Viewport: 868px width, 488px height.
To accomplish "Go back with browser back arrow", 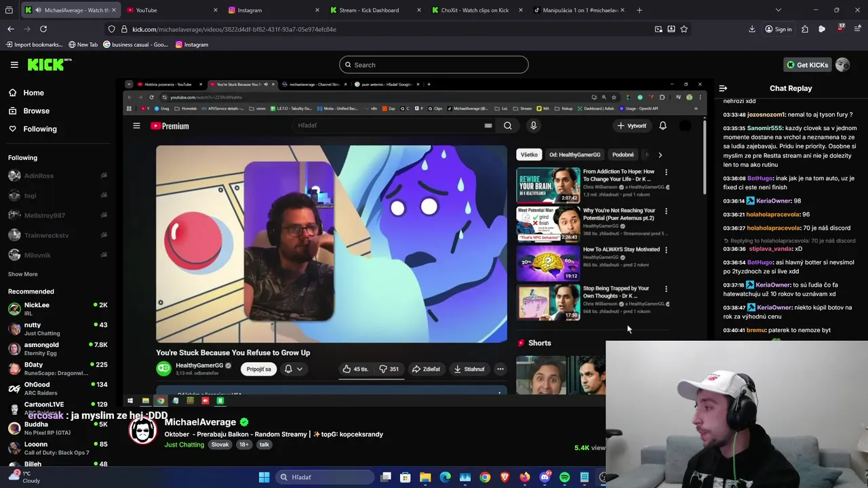I will (x=11, y=29).
